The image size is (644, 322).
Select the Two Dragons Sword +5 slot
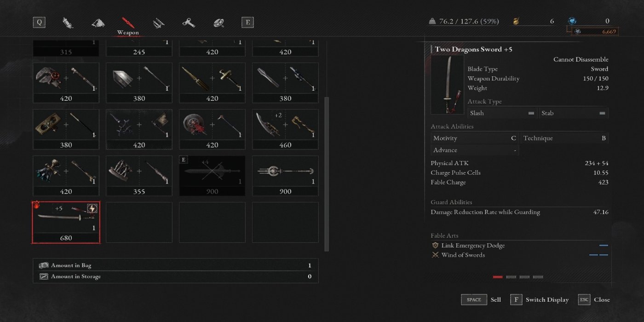(66, 222)
